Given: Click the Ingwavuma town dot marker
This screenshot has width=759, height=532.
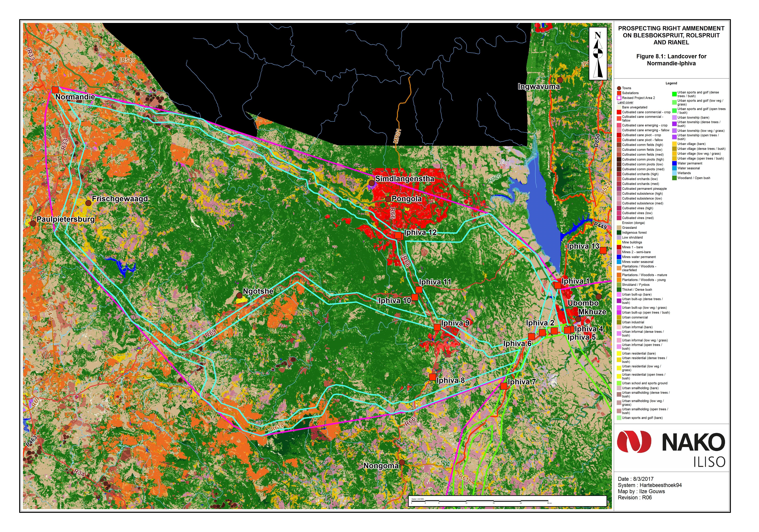Looking at the screenshot, I should tap(560, 80).
